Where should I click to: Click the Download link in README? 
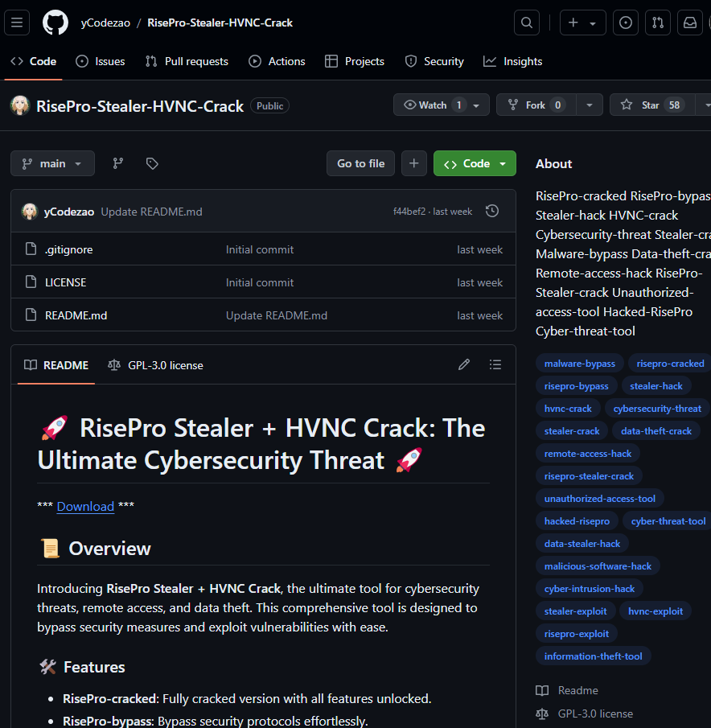point(85,507)
